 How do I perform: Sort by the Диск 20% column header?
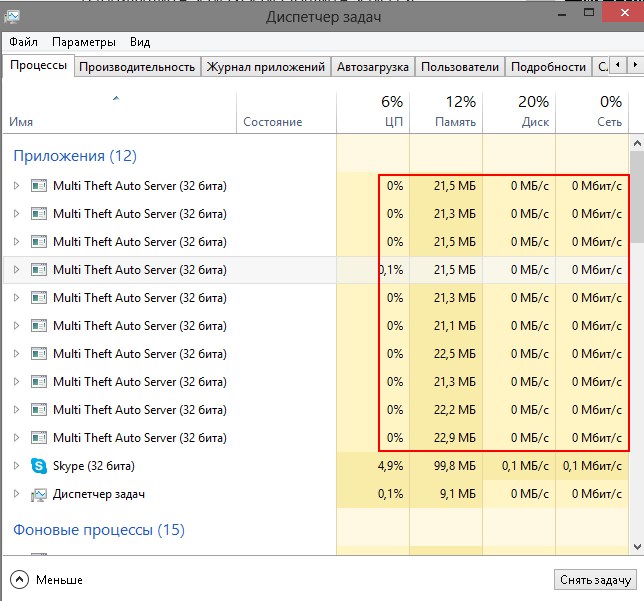pyautogui.click(x=519, y=112)
